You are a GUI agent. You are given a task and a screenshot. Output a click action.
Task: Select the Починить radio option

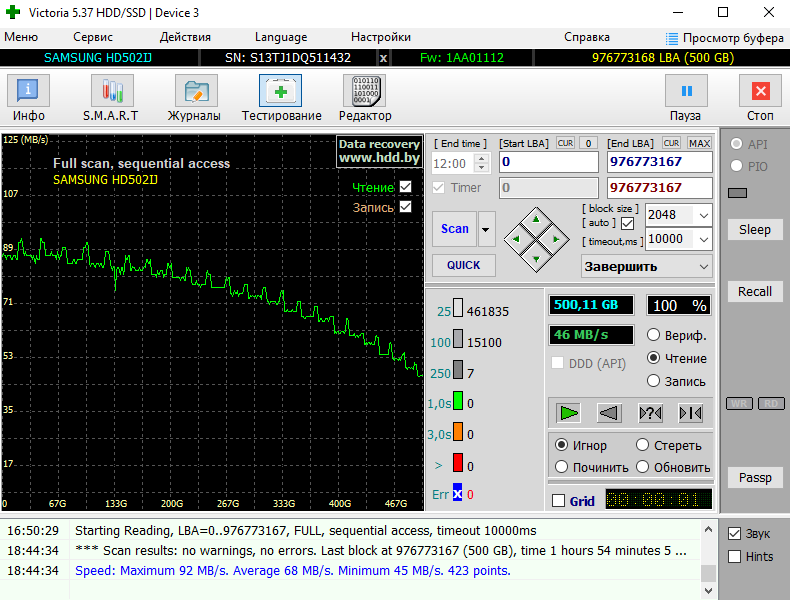coord(562,467)
